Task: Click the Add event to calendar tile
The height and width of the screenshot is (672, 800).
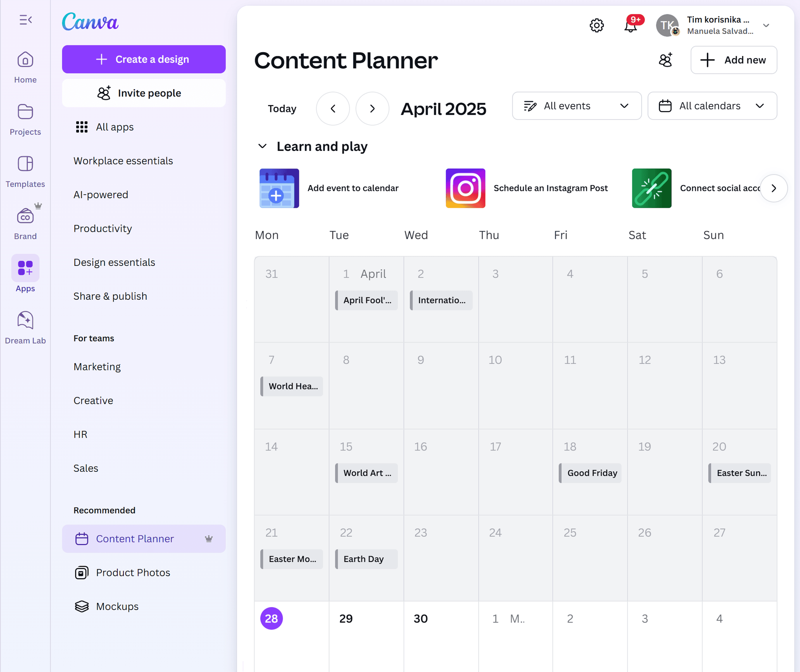Action: tap(330, 188)
